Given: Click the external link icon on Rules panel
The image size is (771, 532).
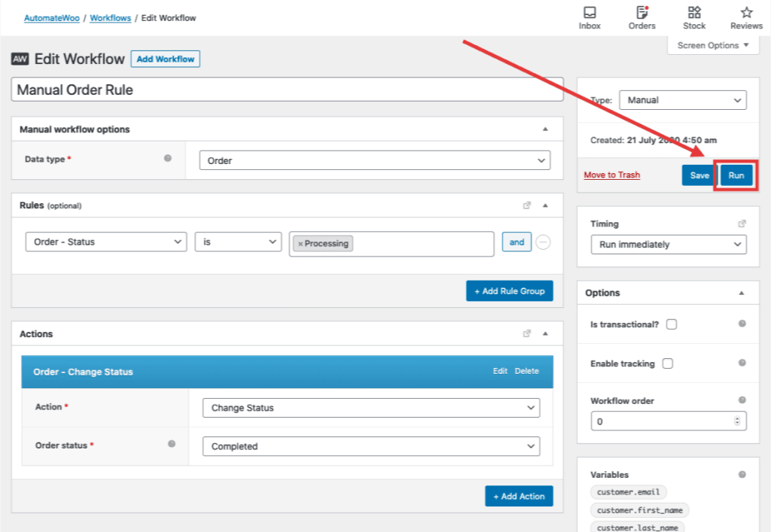Looking at the screenshot, I should pos(529,204).
